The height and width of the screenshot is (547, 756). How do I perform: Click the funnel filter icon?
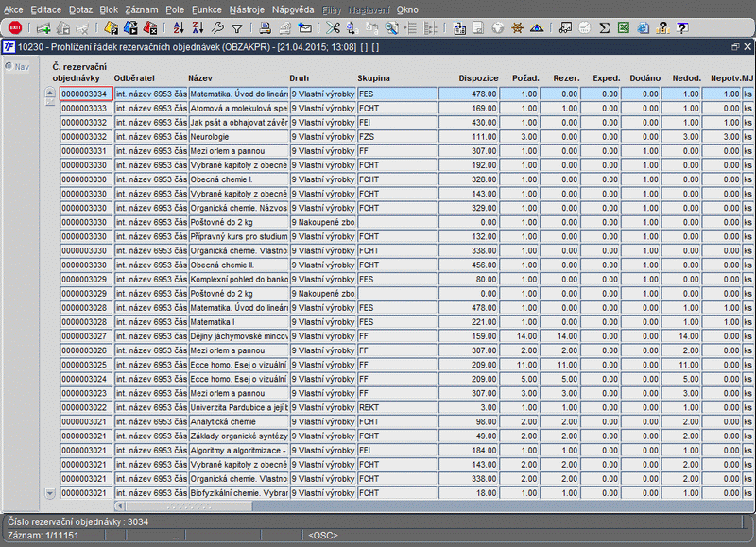click(x=237, y=28)
